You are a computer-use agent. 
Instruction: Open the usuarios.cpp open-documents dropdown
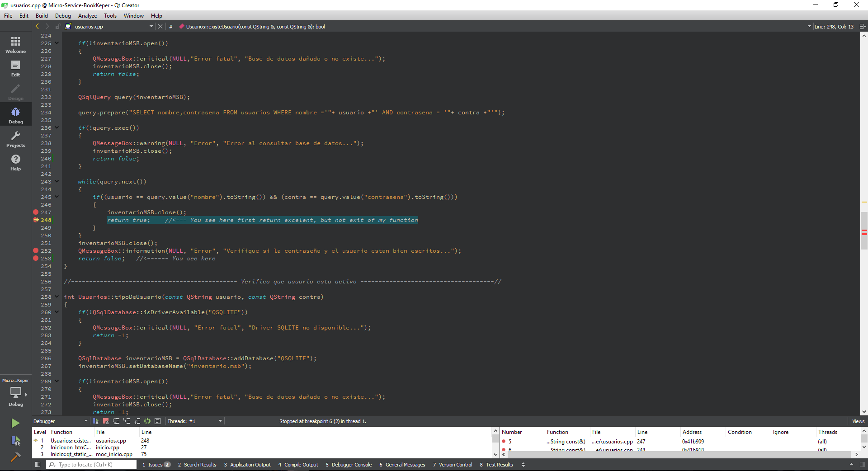151,27
